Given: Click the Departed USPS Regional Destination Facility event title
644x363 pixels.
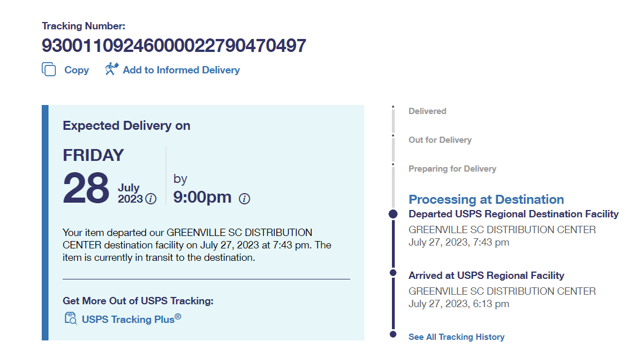Looking at the screenshot, I should (x=513, y=214).
